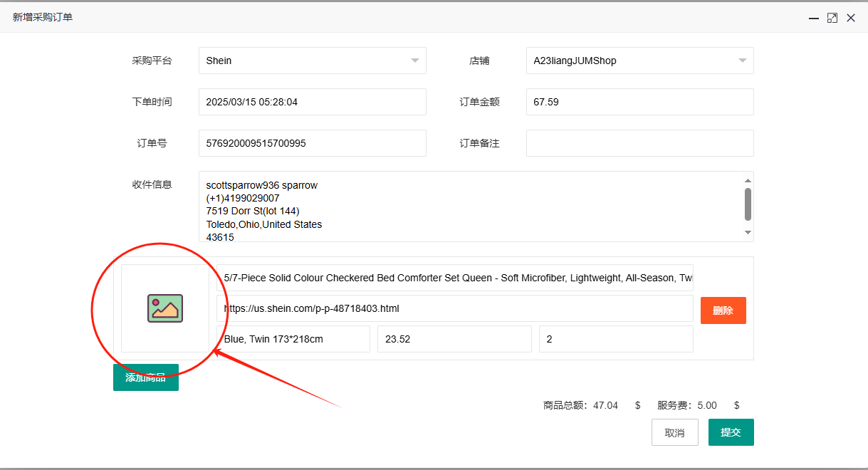The height and width of the screenshot is (470, 868).
Task: Minimize the purchase order dialog
Action: coord(813,19)
